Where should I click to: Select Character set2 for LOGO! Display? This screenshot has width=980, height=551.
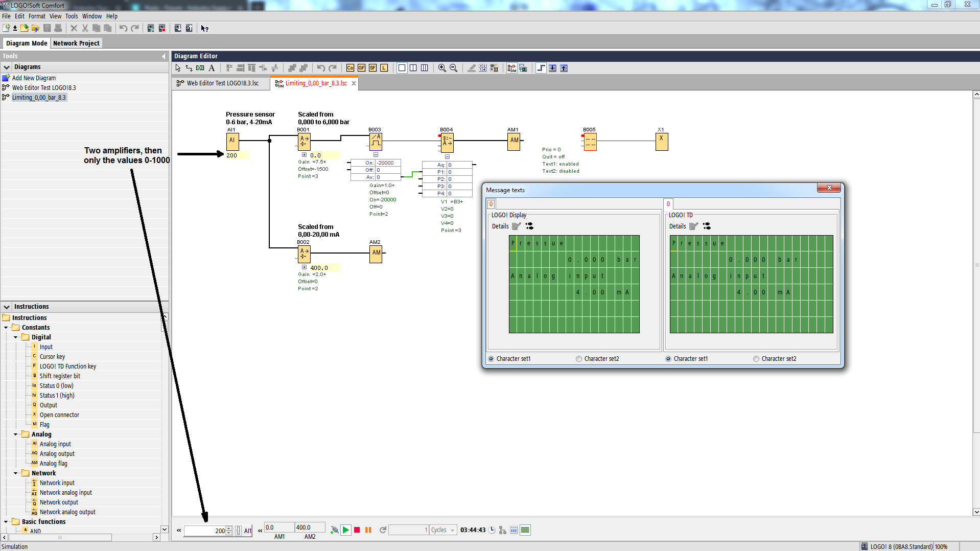pyautogui.click(x=579, y=359)
